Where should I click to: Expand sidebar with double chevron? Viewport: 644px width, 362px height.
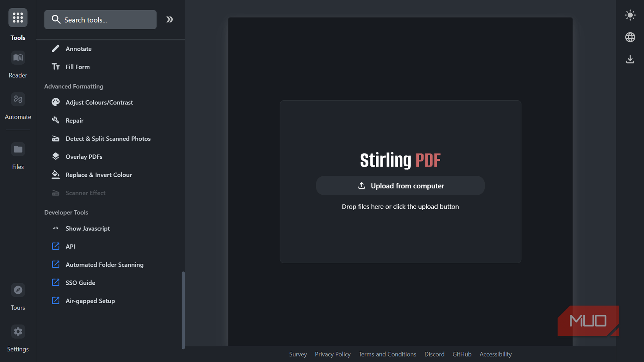click(x=170, y=20)
